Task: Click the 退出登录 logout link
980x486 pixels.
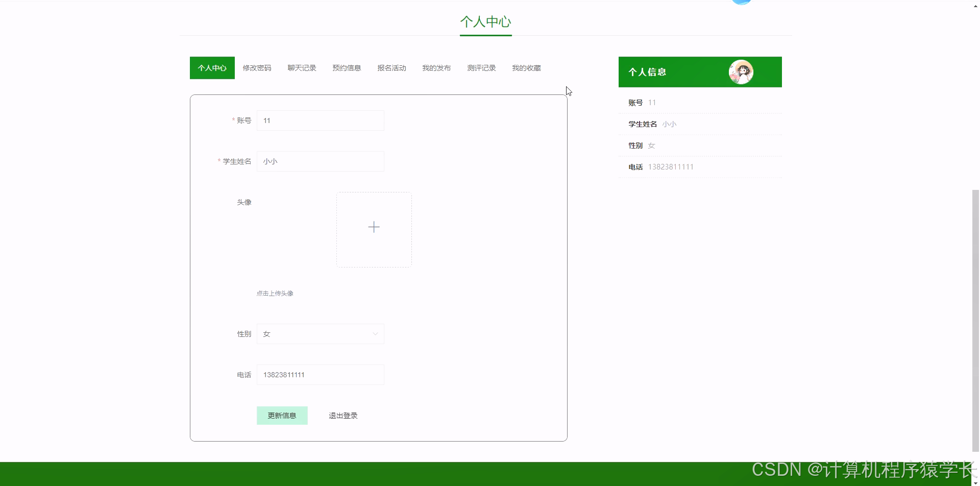Action: (342, 415)
